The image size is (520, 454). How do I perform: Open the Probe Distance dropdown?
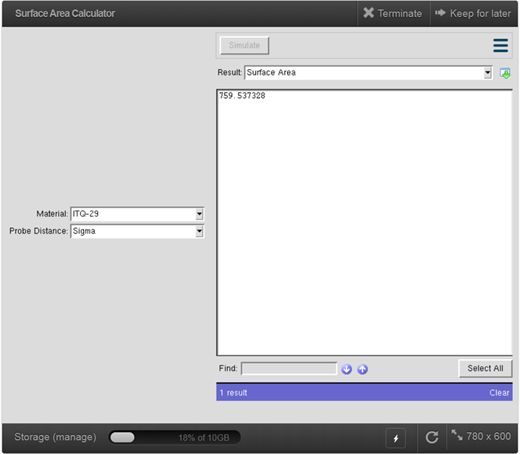pos(137,231)
